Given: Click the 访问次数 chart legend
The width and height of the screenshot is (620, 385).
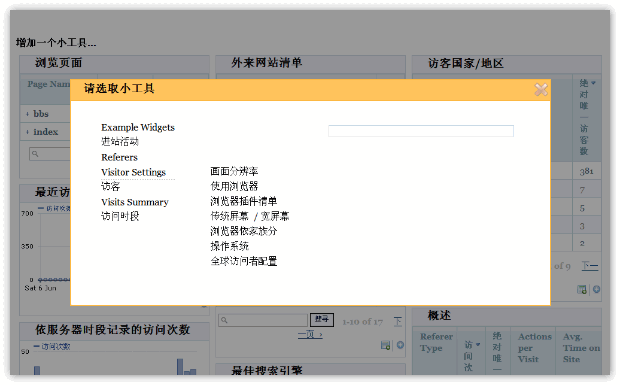Looking at the screenshot, I should 52,346.
